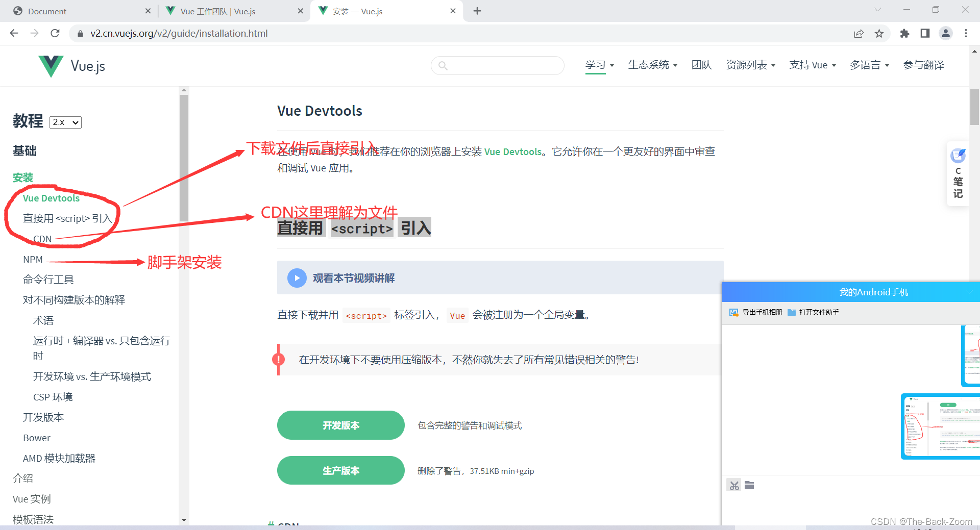The height and width of the screenshot is (530, 980).
Task: Switch to the Vue 工作团队 tab
Action: [232, 11]
